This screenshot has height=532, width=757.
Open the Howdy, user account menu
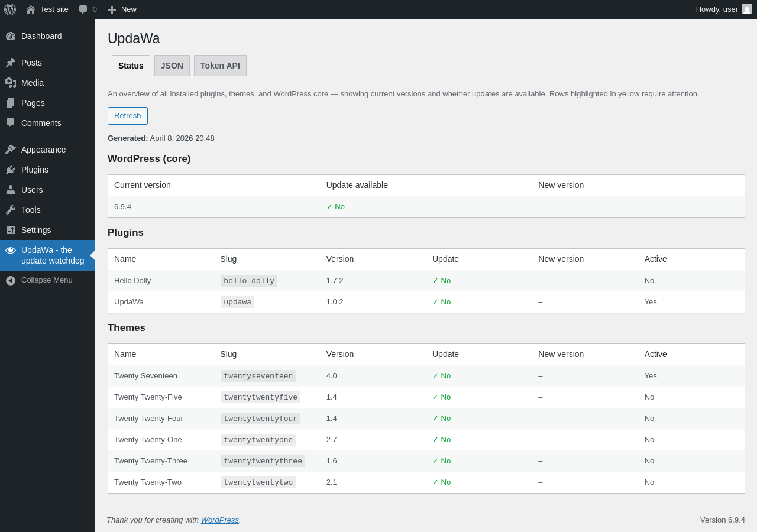716,9
